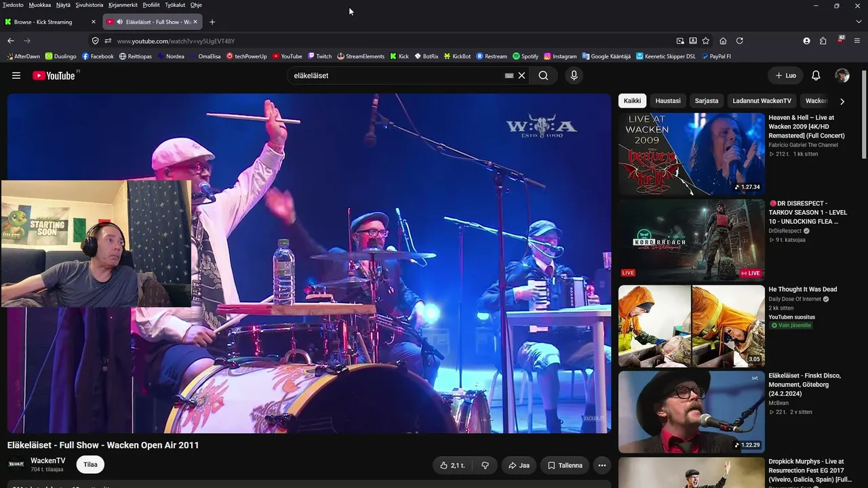Open Eläkeläiset Finskt Disco video thumbnail
The image size is (868, 488).
point(691,412)
